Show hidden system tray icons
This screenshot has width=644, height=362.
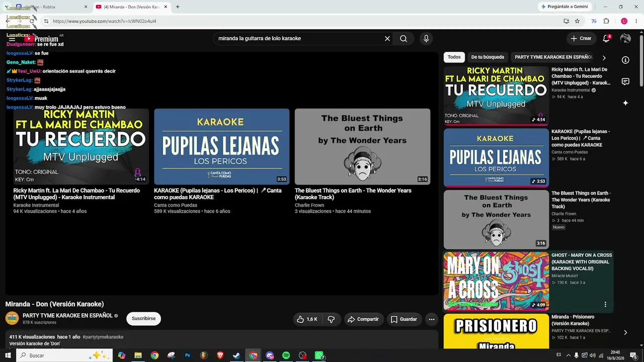click(569, 355)
